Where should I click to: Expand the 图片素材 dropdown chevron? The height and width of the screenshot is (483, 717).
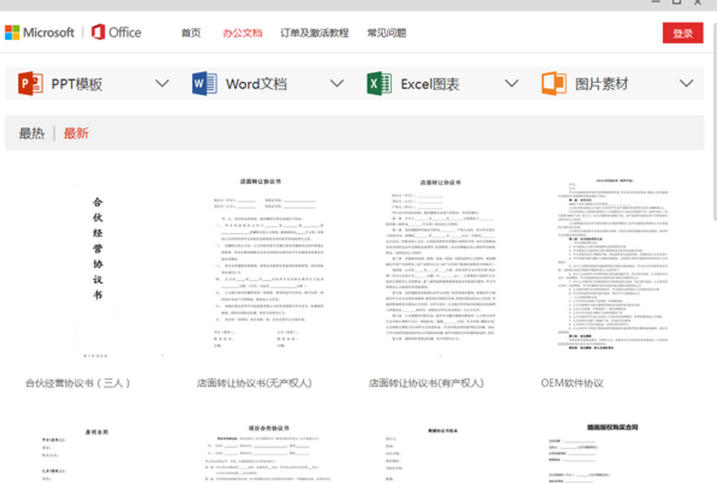[686, 84]
